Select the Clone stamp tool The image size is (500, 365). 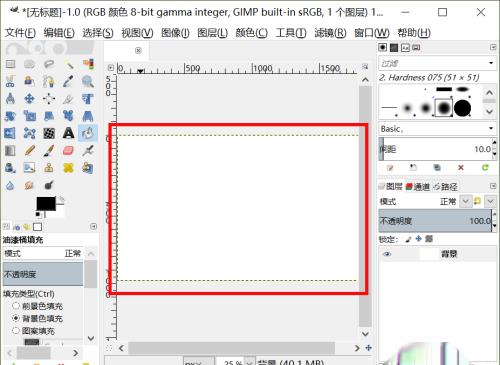point(49,168)
